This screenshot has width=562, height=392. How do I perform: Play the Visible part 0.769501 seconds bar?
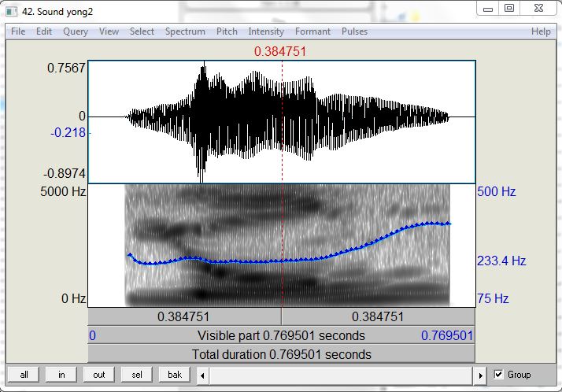[281, 335]
